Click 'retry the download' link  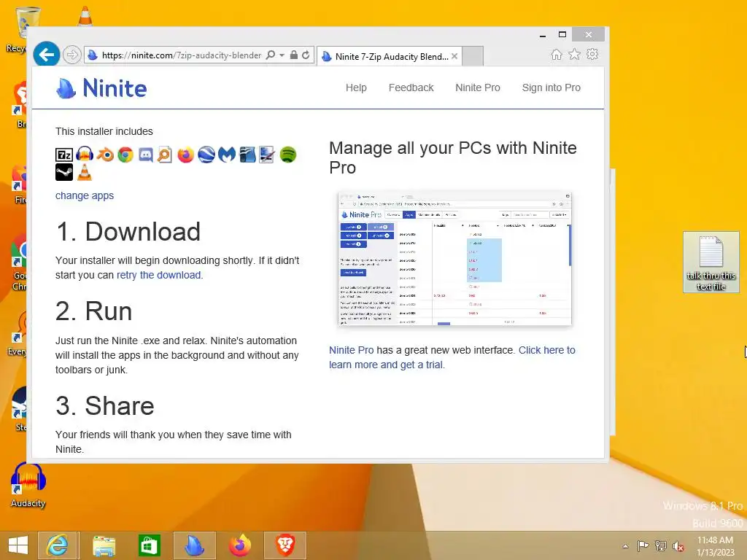158,275
